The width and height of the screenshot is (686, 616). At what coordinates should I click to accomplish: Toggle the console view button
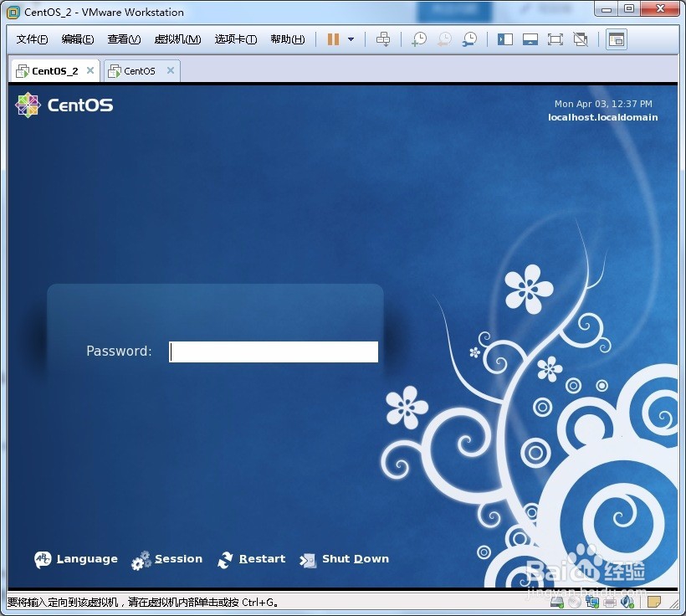[617, 39]
